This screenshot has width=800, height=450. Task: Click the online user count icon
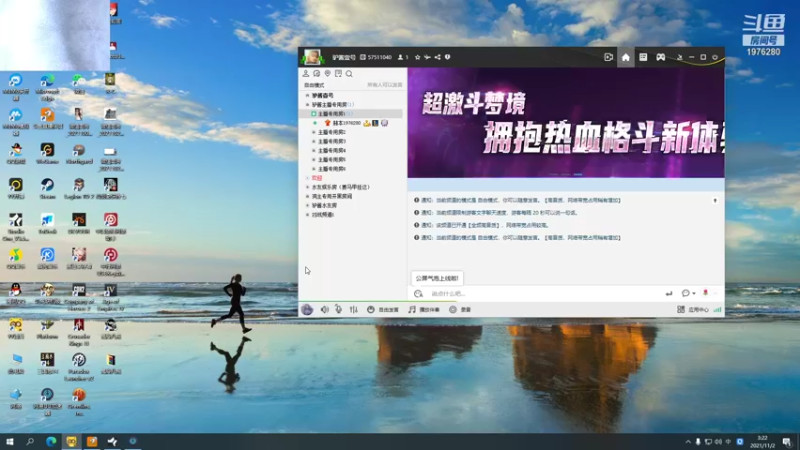(x=401, y=57)
